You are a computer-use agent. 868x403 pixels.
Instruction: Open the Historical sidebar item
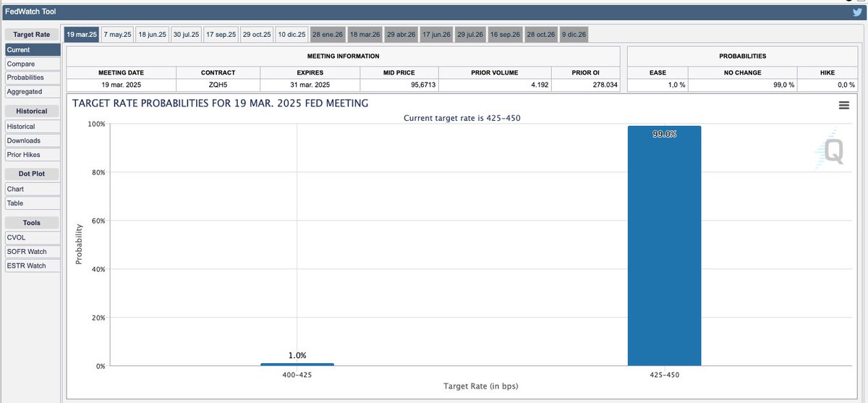pos(32,127)
